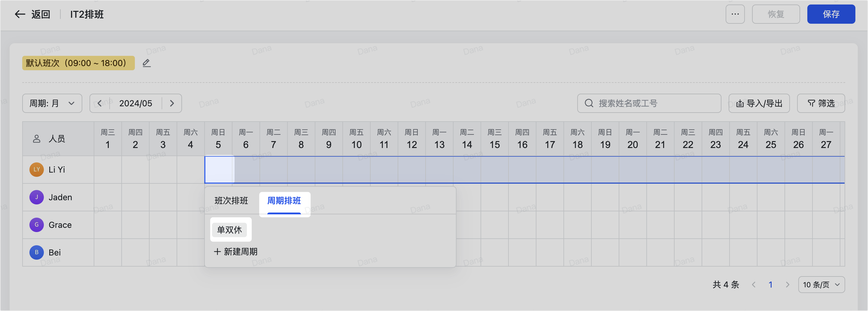Screen dimensions: 868x311
Task: Go to next month with right chevron
Action: pos(172,103)
